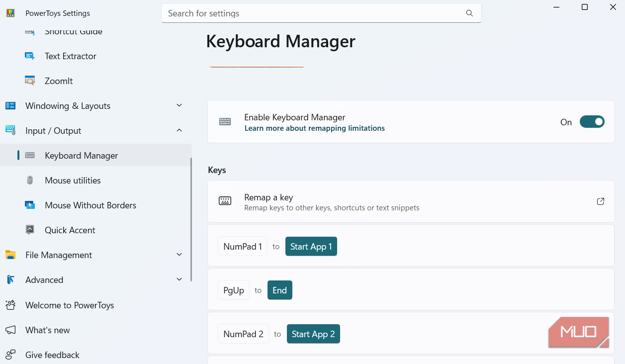Click the sidebar vertical scrollbar
This screenshot has width=625, height=364.
(191, 219)
